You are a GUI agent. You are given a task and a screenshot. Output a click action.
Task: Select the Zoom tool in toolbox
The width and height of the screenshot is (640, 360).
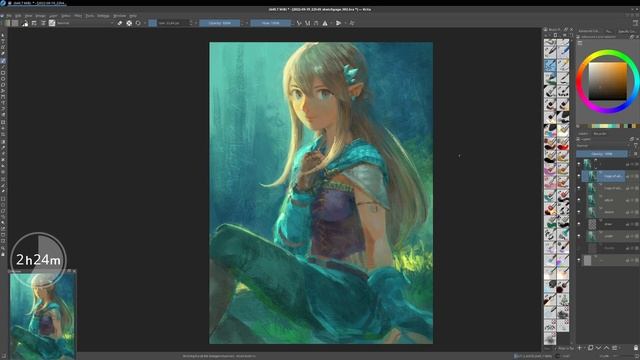pos(3,248)
